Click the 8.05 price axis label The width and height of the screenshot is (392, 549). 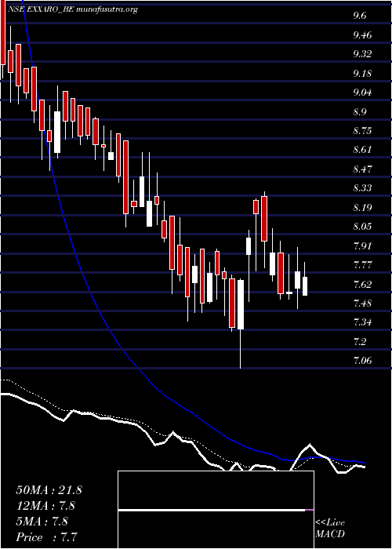(x=362, y=227)
